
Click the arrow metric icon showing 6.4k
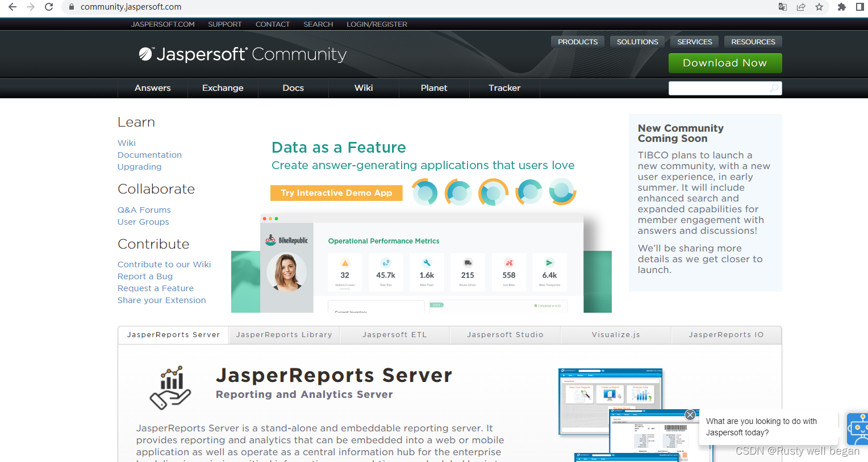point(549,263)
